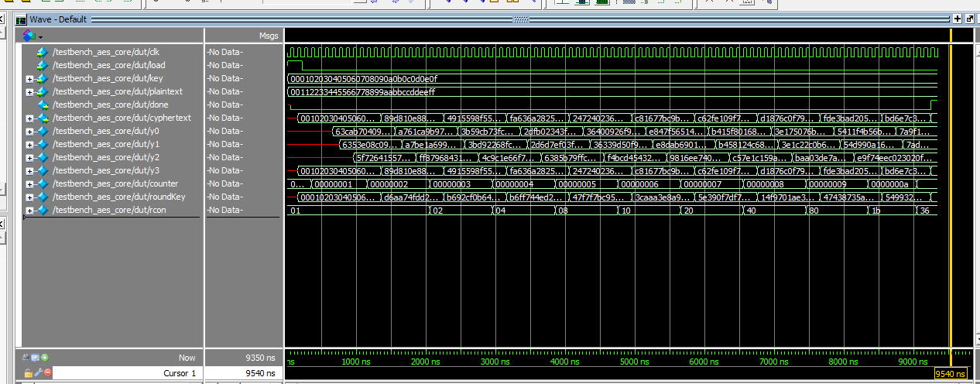Expand the dut/y1 signal bus
Image resolution: width=980 pixels, height=384 pixels.
29,145
